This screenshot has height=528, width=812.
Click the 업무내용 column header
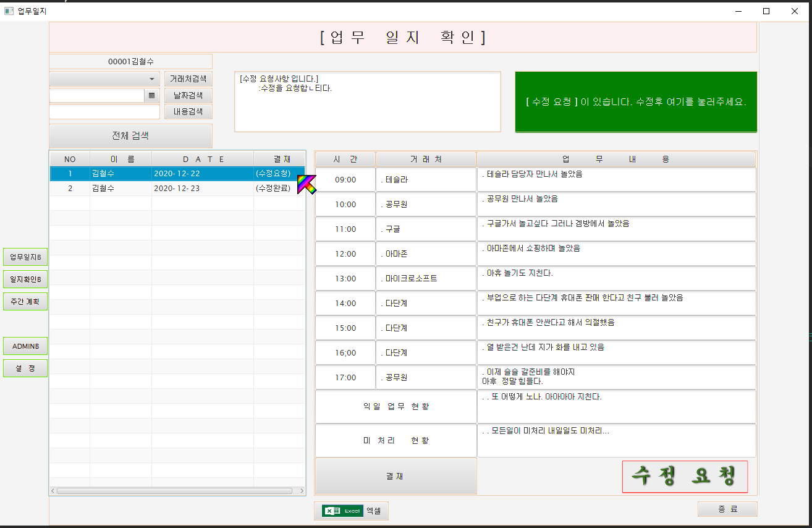pos(617,159)
